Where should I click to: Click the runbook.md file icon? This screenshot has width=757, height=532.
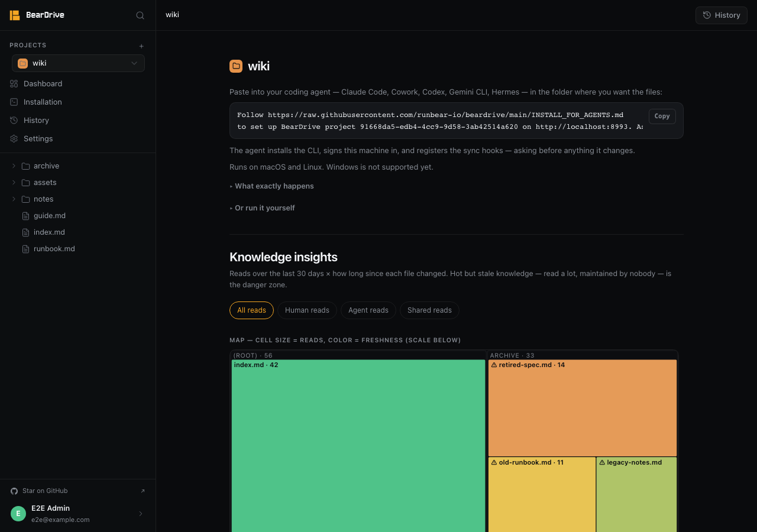point(25,249)
